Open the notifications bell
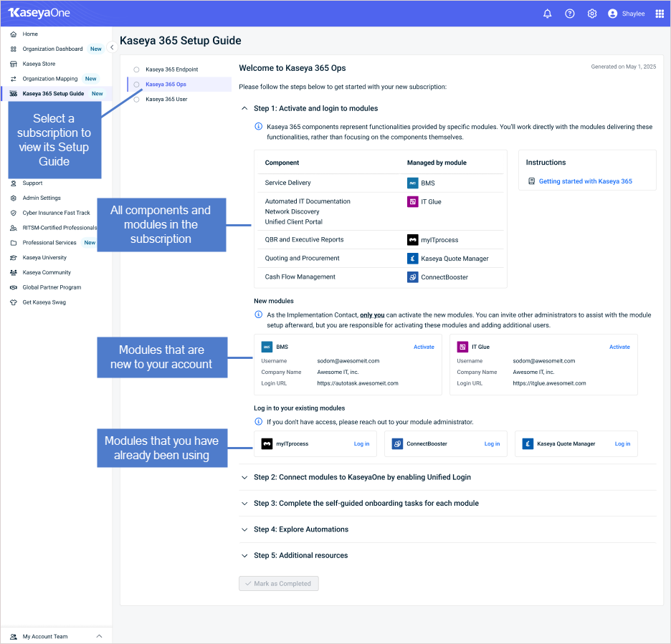671x644 pixels. (x=547, y=14)
